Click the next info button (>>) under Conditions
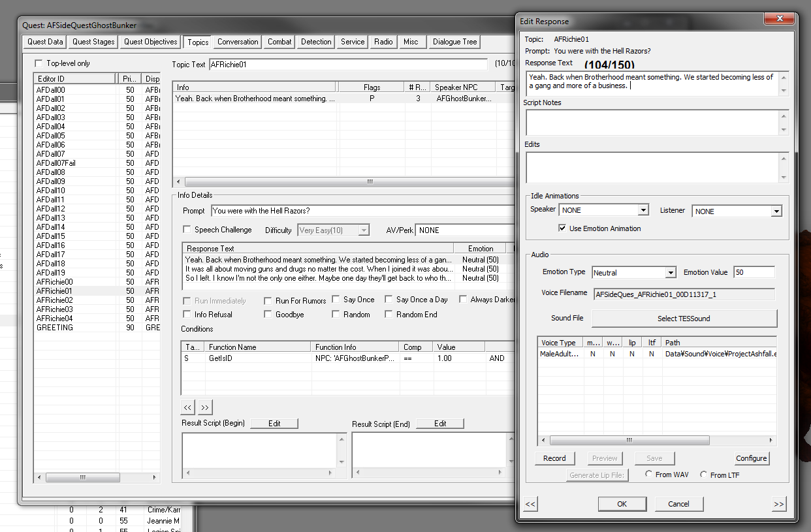Image resolution: width=811 pixels, height=532 pixels. [x=205, y=407]
